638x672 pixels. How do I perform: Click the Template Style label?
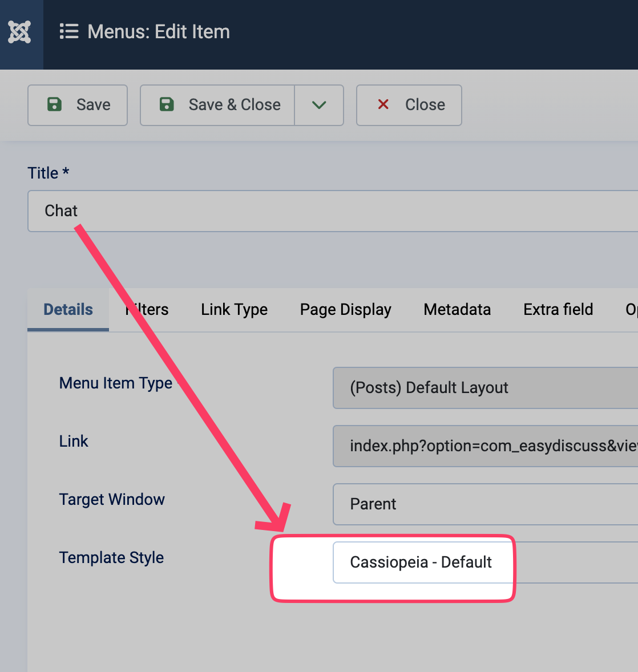[x=111, y=558]
